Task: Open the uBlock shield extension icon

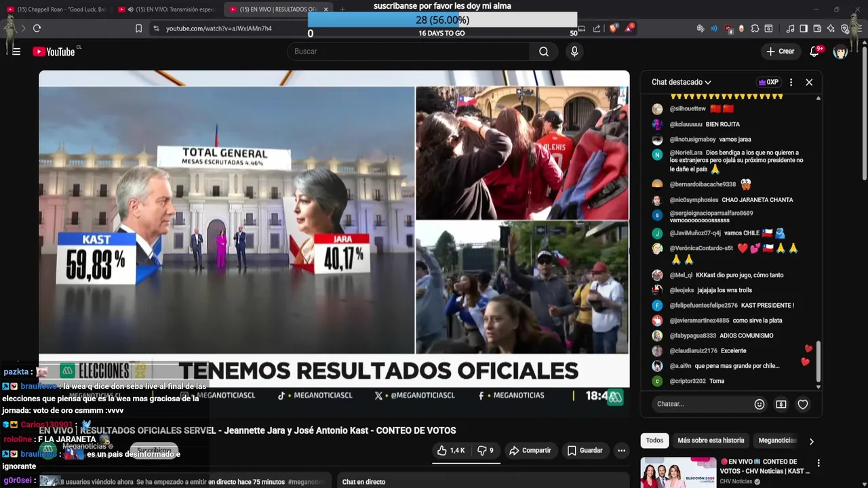Action: pyautogui.click(x=728, y=28)
